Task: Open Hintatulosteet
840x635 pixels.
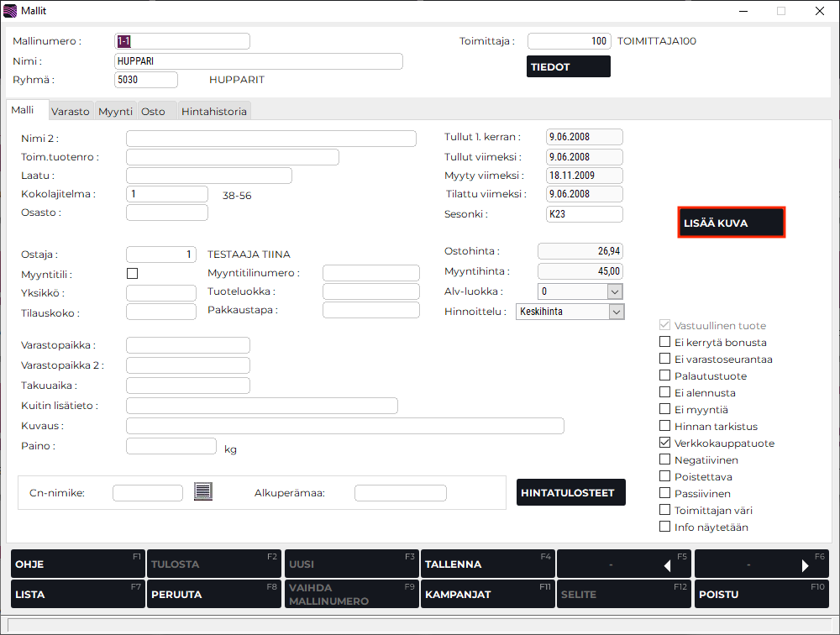Action: click(x=571, y=493)
